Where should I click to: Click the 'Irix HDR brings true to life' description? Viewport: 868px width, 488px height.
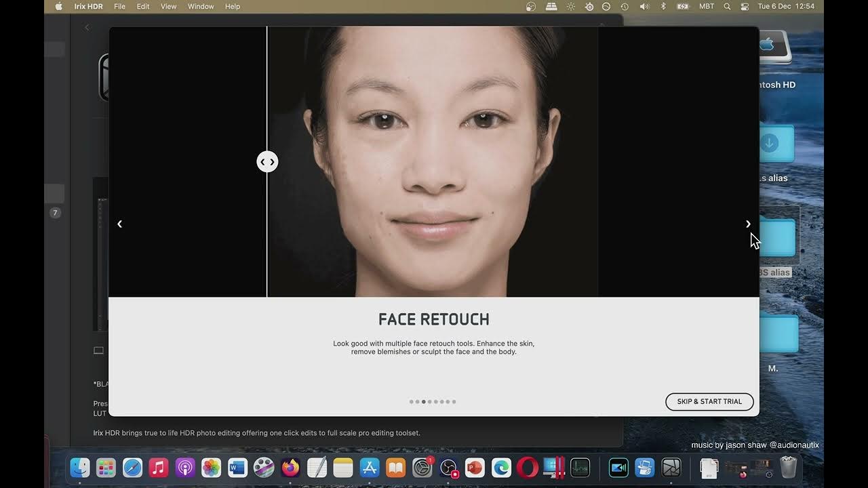click(256, 432)
